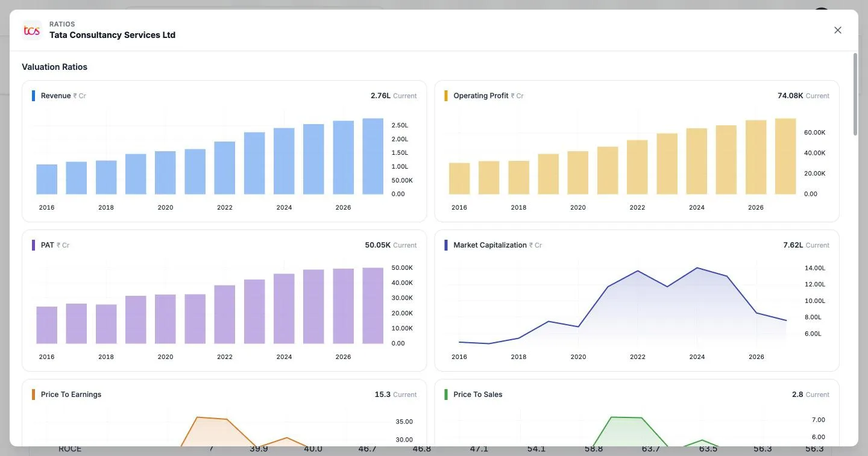The width and height of the screenshot is (868, 456).
Task: Click the orange Price To Earnings marker
Action: (x=34, y=395)
